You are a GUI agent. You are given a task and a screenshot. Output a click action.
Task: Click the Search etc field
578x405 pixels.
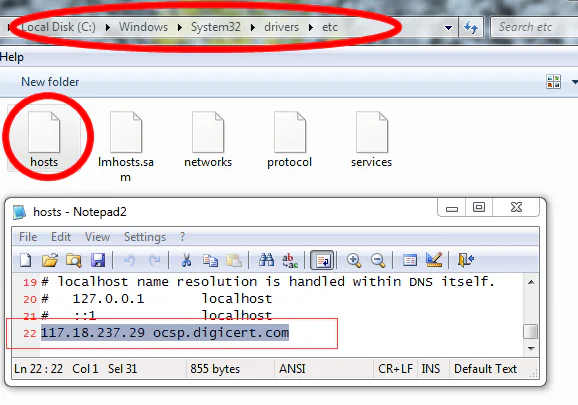[x=535, y=27]
